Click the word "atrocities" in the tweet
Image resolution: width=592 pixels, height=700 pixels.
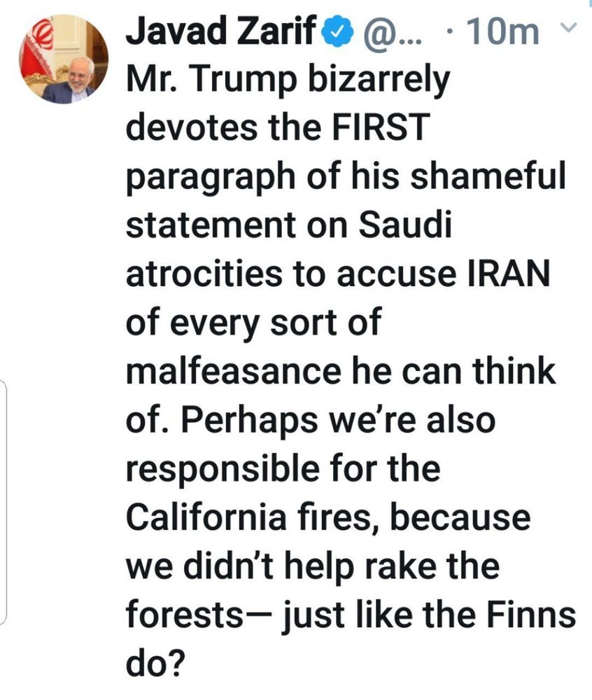(204, 274)
